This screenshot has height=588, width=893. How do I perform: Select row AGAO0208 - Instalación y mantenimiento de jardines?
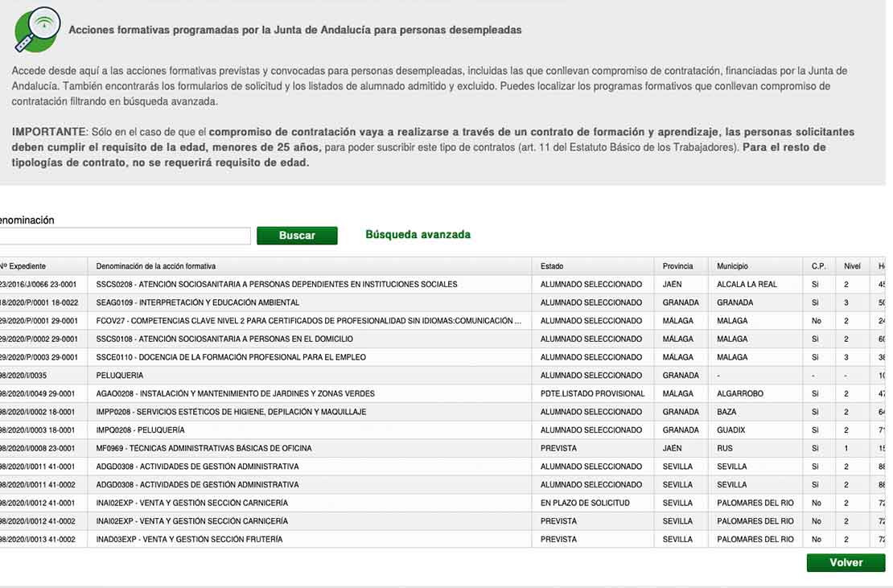point(442,393)
